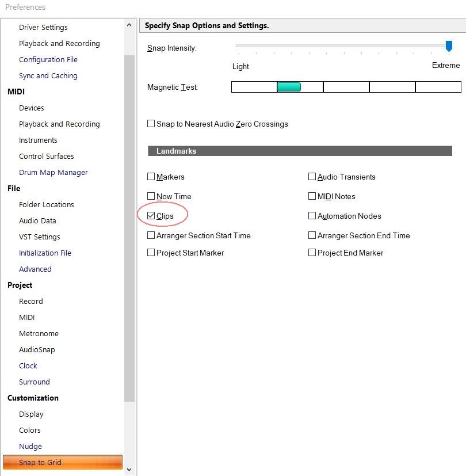This screenshot has width=466, height=476.
Task: Select the Nudge customization page
Action: coord(30,447)
